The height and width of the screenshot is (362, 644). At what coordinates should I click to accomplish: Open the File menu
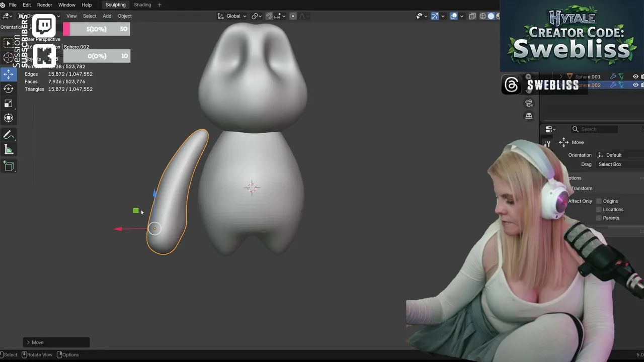coord(13,5)
